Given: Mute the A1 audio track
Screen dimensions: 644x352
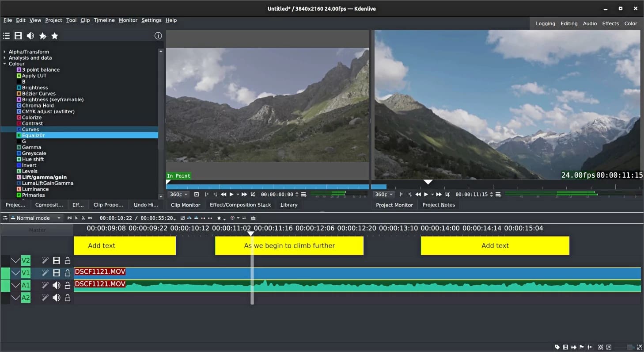Looking at the screenshot, I should (x=57, y=286).
